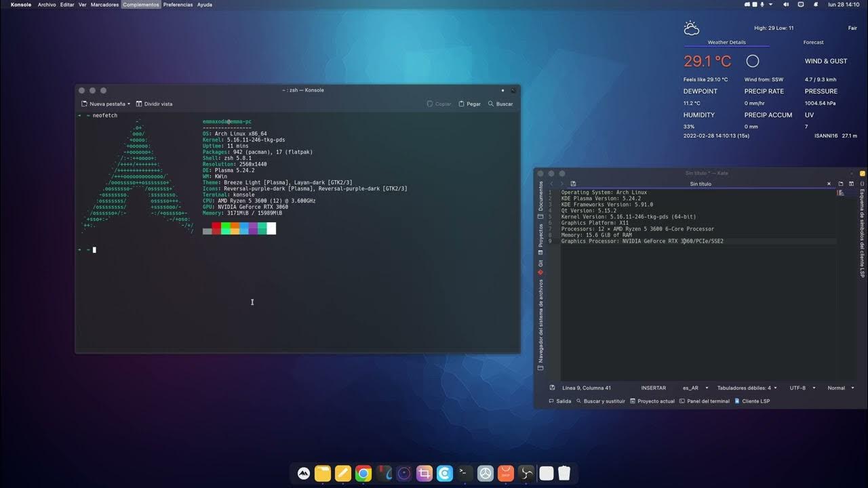This screenshot has height=488, width=868.
Task: Close the Sin título tab in Kate
Action: pos(829,184)
